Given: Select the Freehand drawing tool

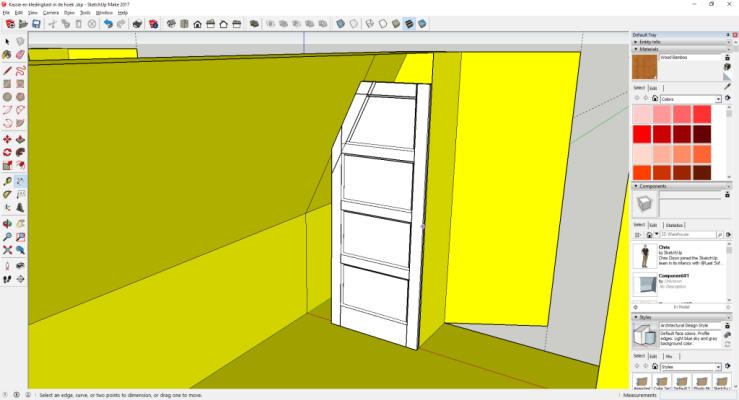Looking at the screenshot, I should [x=20, y=71].
